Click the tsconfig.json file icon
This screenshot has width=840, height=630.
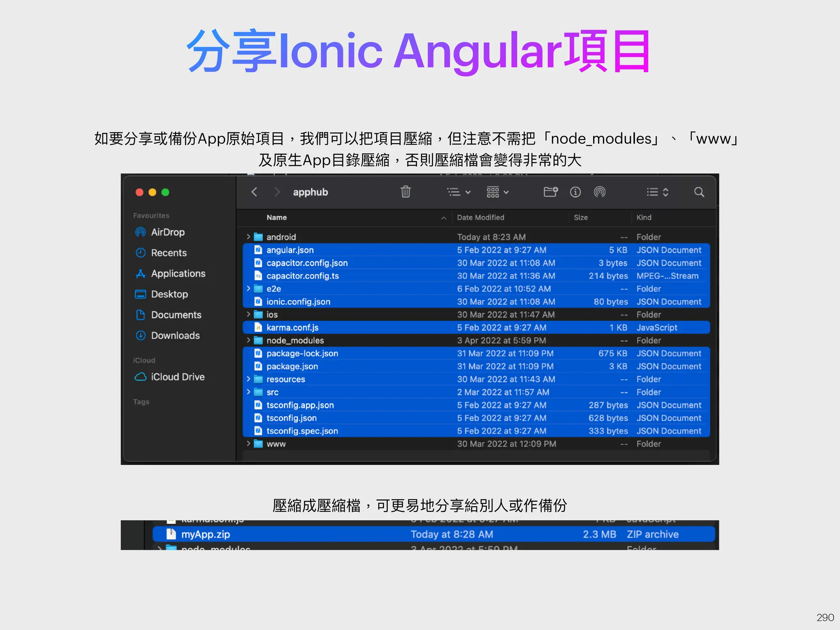(x=258, y=418)
